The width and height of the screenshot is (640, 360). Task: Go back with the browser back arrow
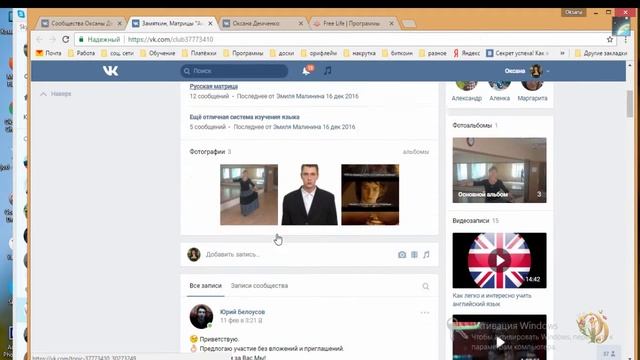(x=39, y=39)
